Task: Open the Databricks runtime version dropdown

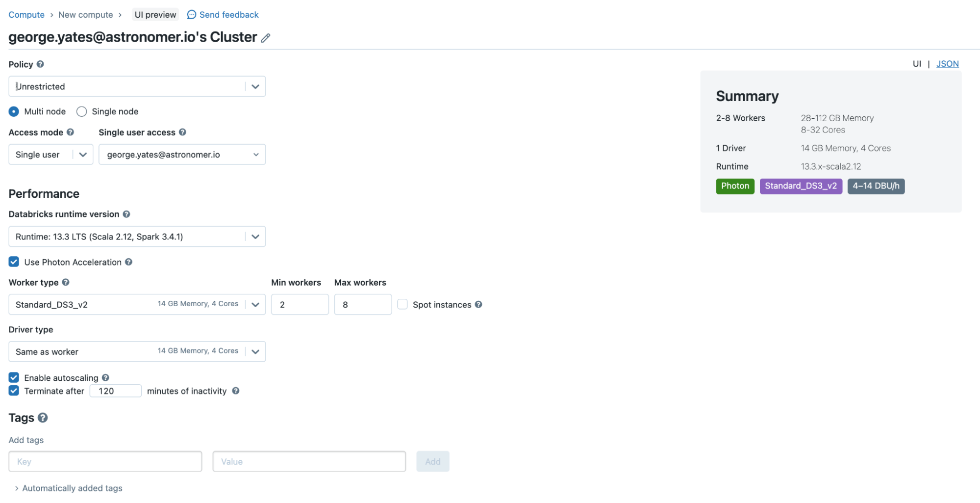Action: (137, 237)
